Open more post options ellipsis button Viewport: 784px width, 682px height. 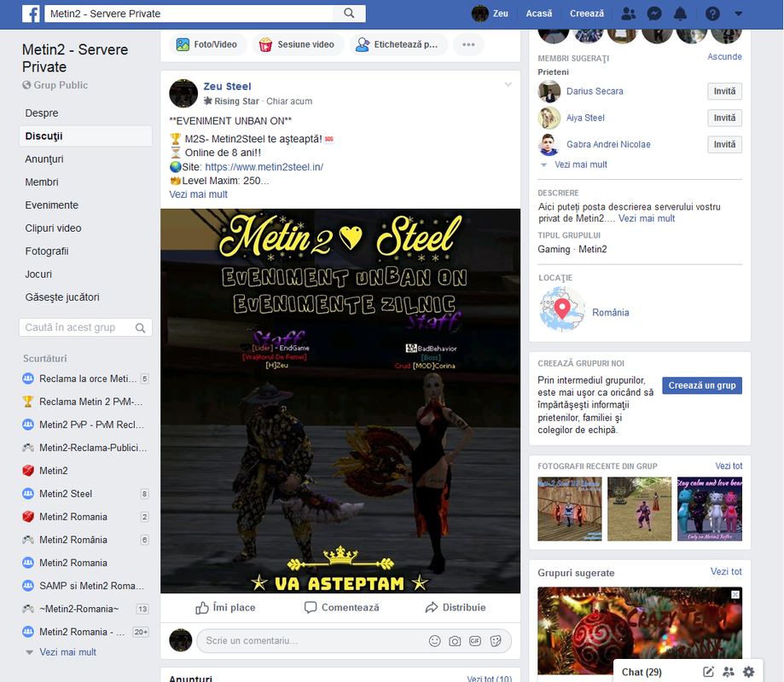pyautogui.click(x=468, y=44)
